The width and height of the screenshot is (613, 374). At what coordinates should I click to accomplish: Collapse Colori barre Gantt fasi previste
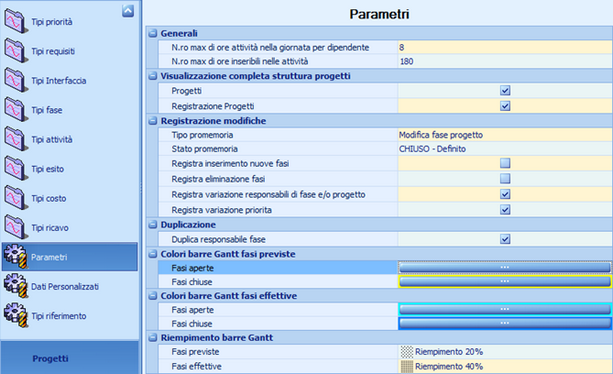153,254
